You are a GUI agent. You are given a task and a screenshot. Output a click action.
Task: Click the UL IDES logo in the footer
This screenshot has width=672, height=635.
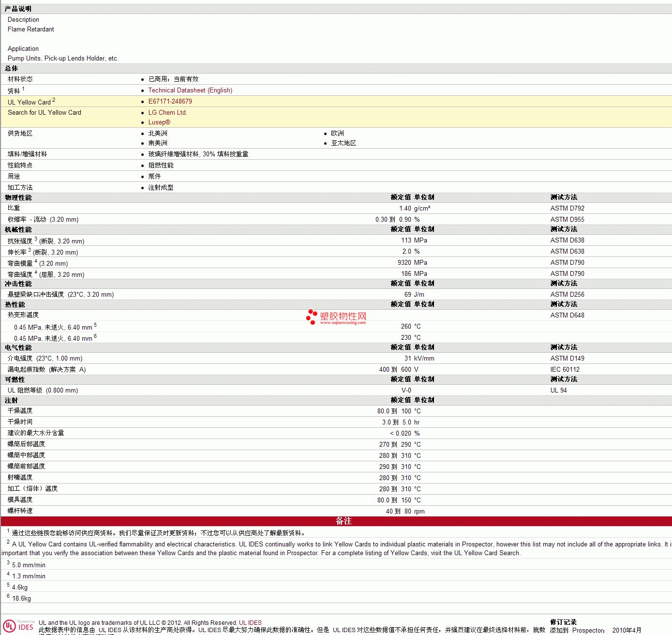[18, 626]
